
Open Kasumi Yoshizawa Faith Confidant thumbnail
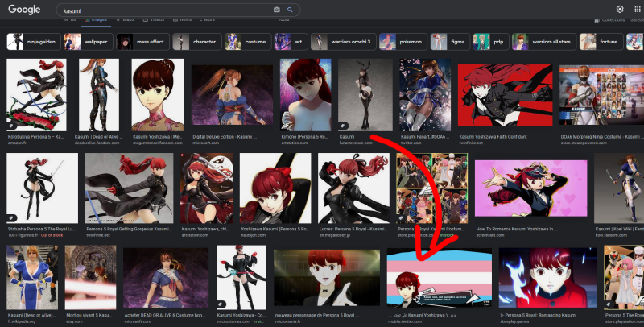pyautogui.click(x=506, y=95)
